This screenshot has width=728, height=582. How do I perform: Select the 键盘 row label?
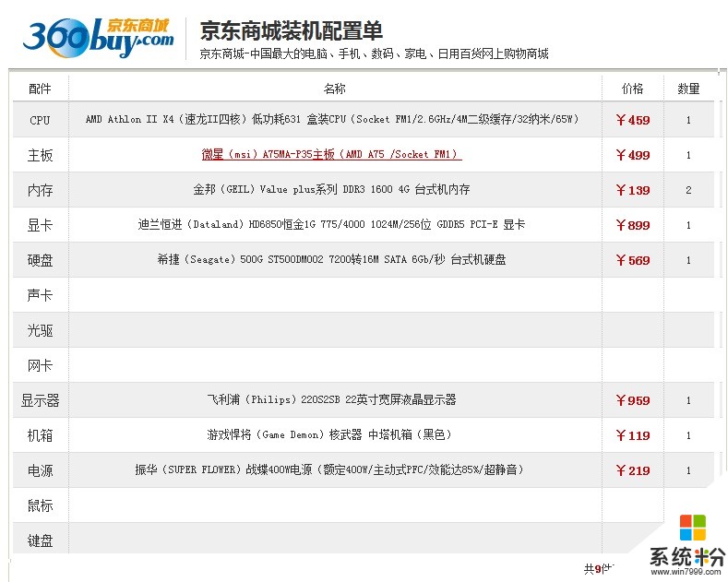point(40,540)
